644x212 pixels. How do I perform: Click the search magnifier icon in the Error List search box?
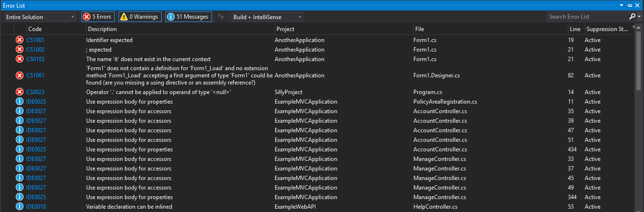click(633, 17)
